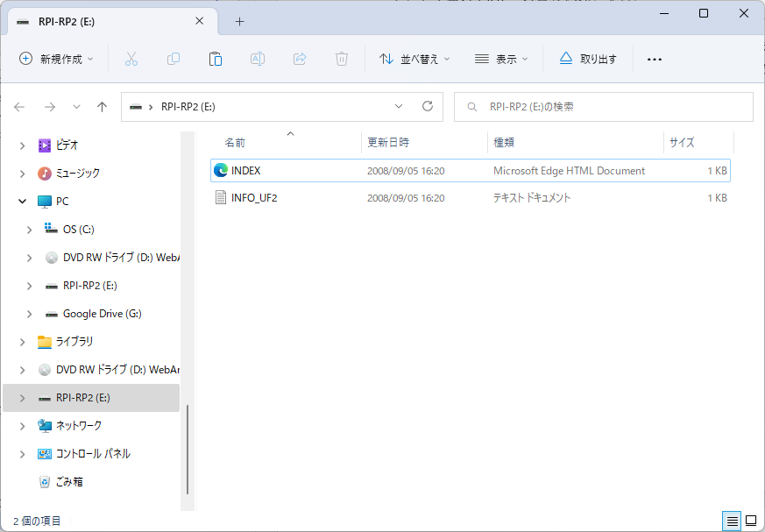The width and height of the screenshot is (765, 532).
Task: Click the RPI-RP2 (E:) tab title
Action: tap(67, 22)
